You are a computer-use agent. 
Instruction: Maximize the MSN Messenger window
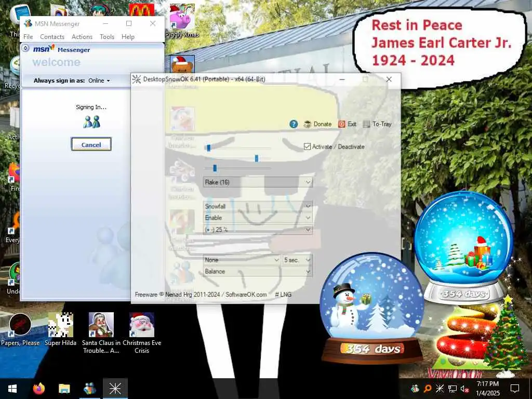coord(129,23)
